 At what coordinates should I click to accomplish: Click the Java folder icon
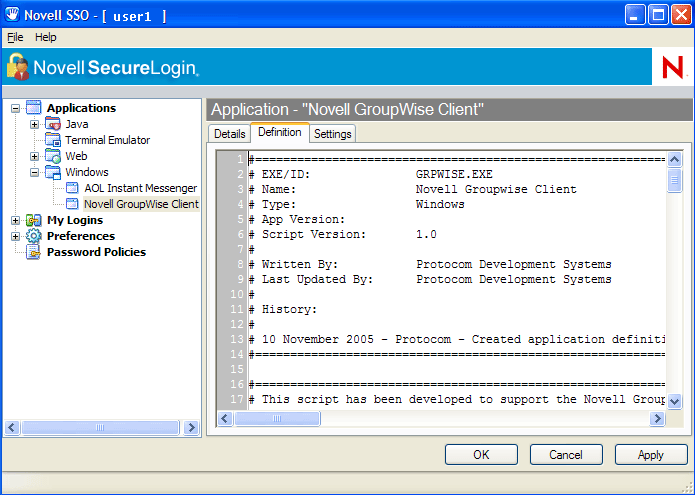coord(53,124)
